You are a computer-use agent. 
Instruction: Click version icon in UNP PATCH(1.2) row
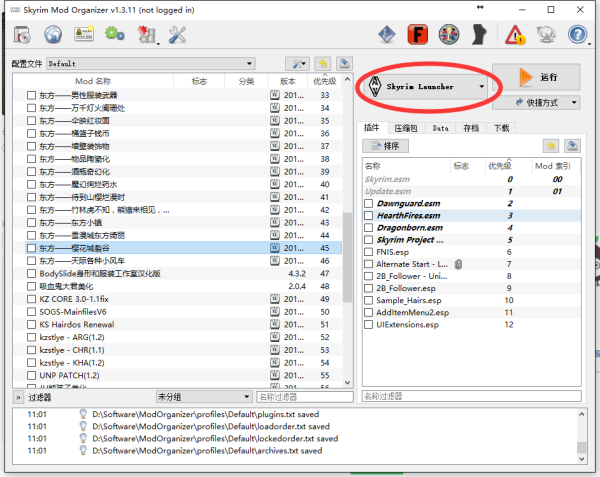[x=275, y=375]
